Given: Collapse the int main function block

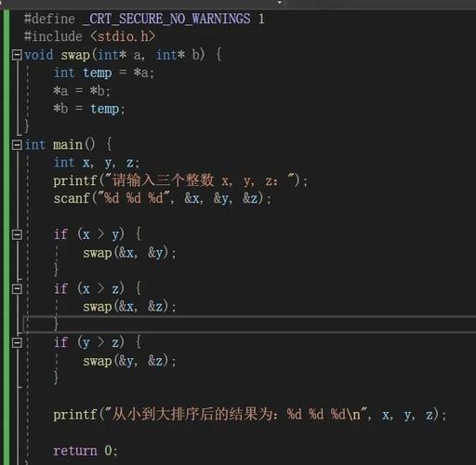Looking at the screenshot, I should click(x=17, y=145).
